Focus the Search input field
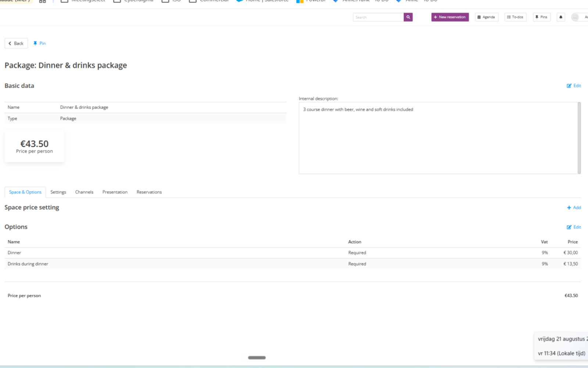This screenshot has height=368, width=588. 378,17
